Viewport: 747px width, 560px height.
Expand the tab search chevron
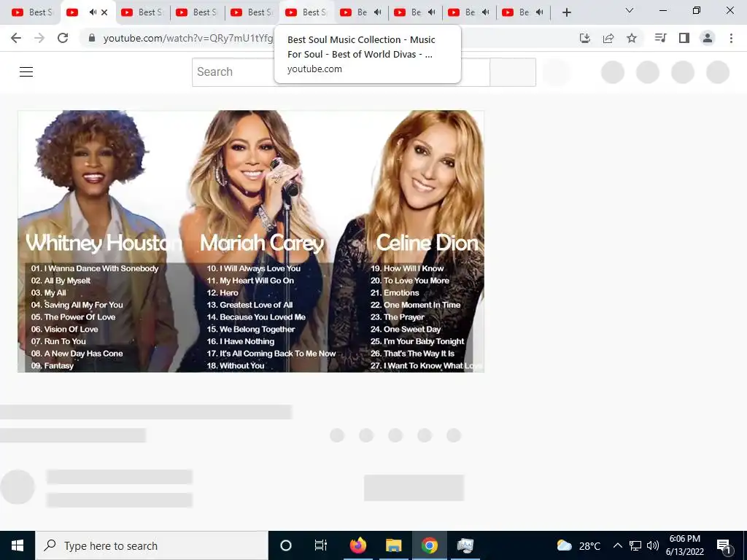pos(630,10)
